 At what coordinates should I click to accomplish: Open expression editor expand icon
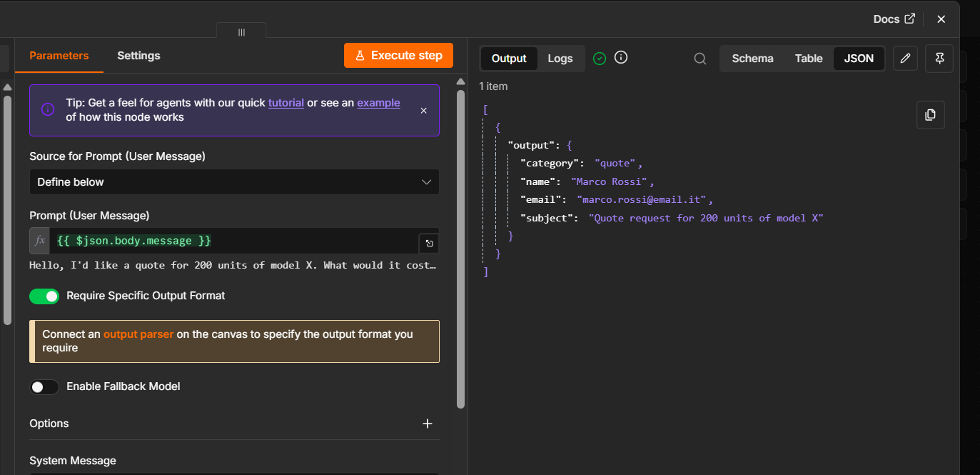coord(429,244)
